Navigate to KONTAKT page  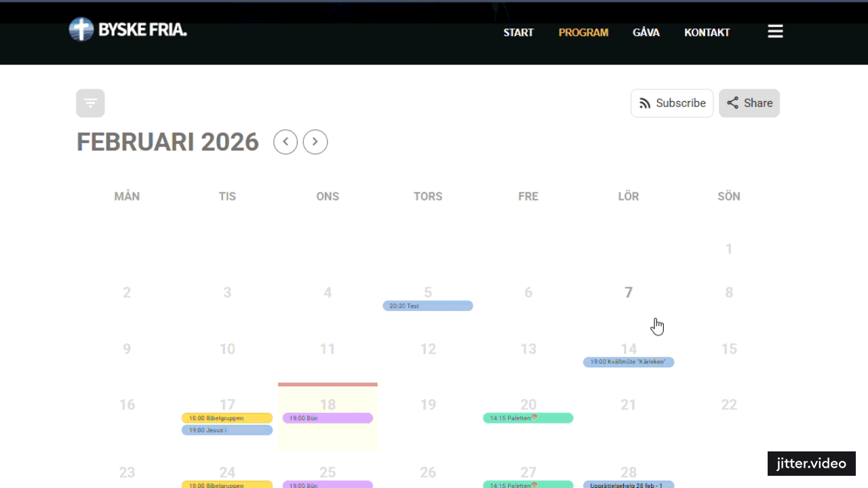(707, 33)
